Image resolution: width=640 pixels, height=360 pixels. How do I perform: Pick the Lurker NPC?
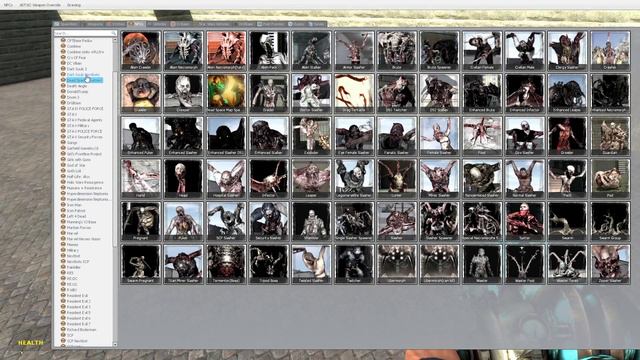[397, 178]
